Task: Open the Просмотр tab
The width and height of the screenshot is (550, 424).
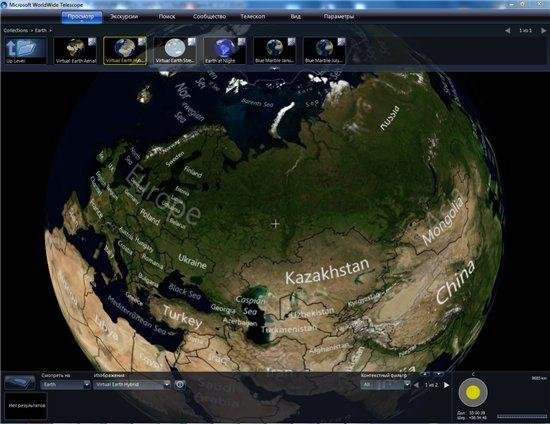Action: (81, 16)
